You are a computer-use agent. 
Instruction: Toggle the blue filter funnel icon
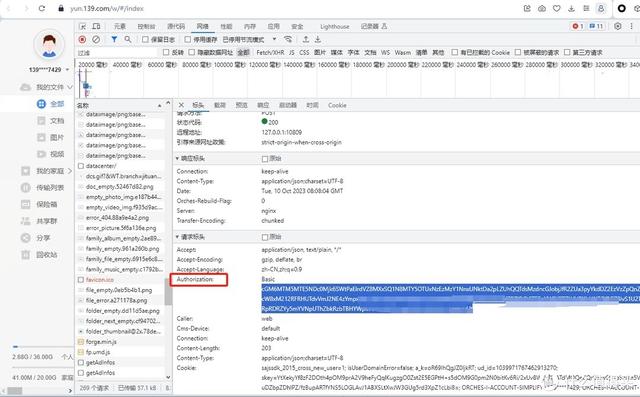click(x=114, y=39)
